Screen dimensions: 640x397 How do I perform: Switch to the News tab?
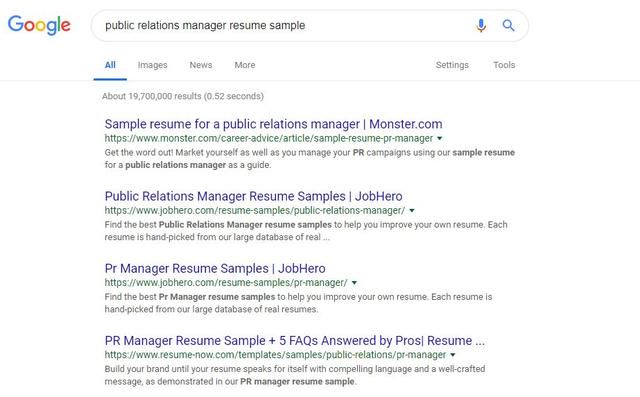coord(200,65)
